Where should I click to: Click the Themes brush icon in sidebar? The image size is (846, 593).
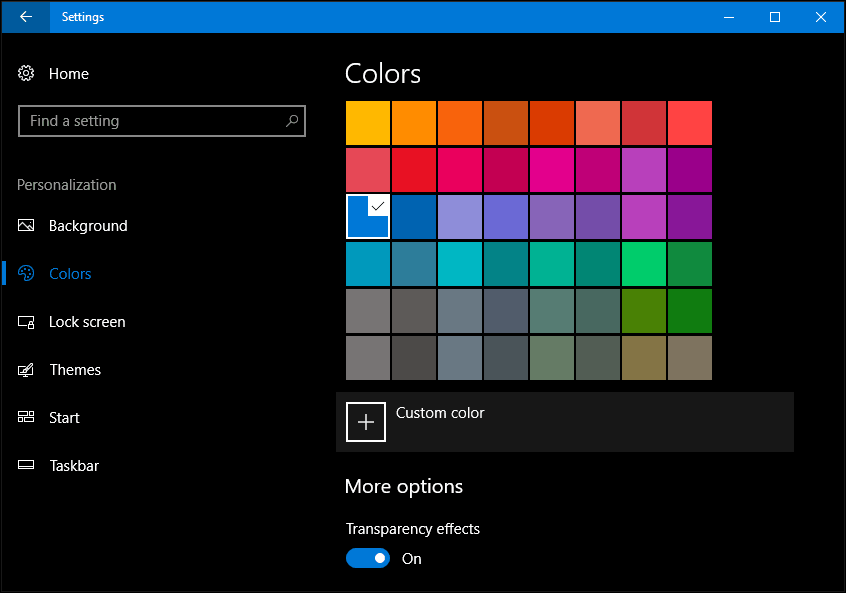(x=26, y=370)
